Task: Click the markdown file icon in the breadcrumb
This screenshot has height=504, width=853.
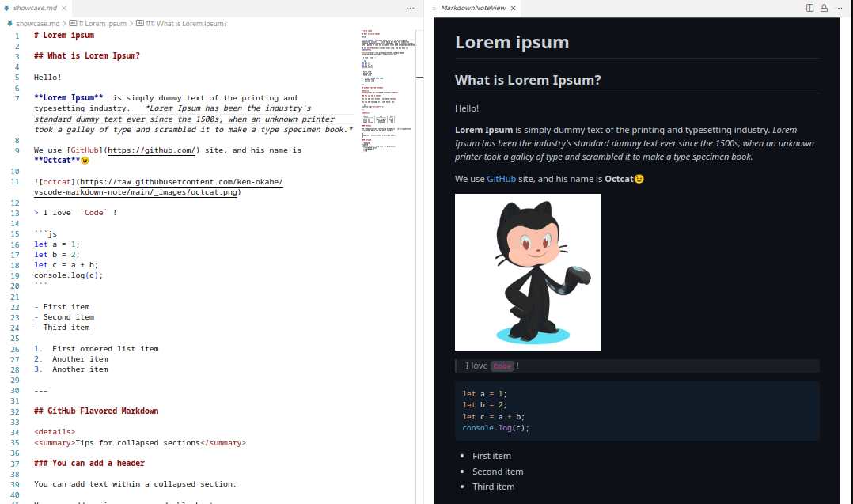Action: click(9, 24)
